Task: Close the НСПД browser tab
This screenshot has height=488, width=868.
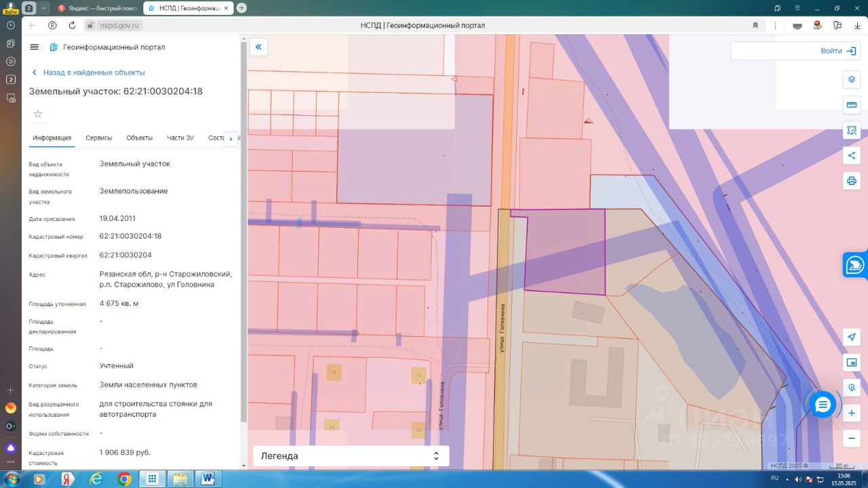Action: pos(226,8)
